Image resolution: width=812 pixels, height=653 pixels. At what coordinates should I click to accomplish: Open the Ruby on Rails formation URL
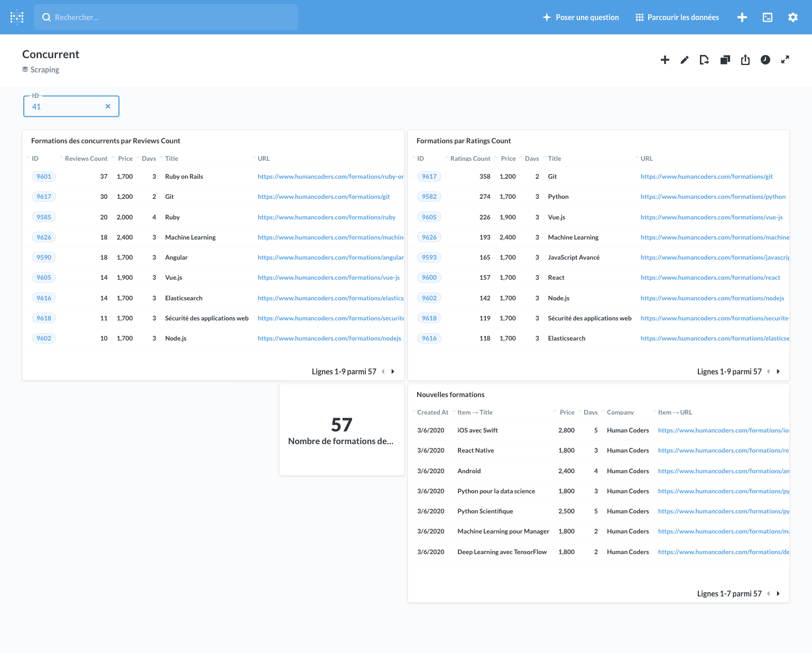tap(330, 177)
